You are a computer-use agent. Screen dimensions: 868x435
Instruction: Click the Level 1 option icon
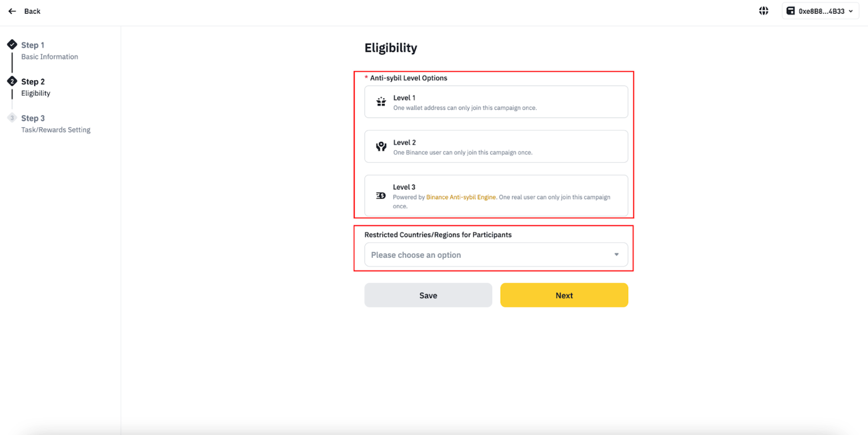click(381, 102)
